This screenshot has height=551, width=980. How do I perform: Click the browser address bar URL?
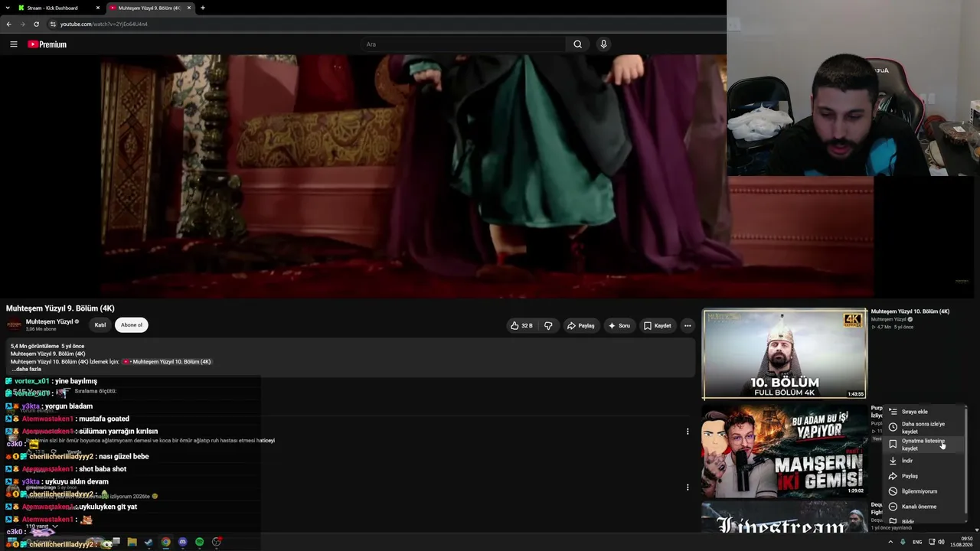[x=104, y=24]
